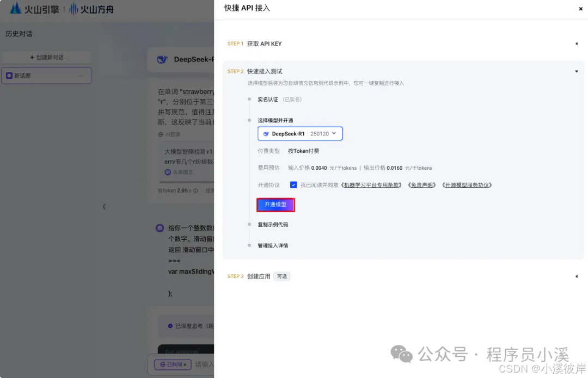Click 创建新对话 button in sidebar

click(x=46, y=57)
